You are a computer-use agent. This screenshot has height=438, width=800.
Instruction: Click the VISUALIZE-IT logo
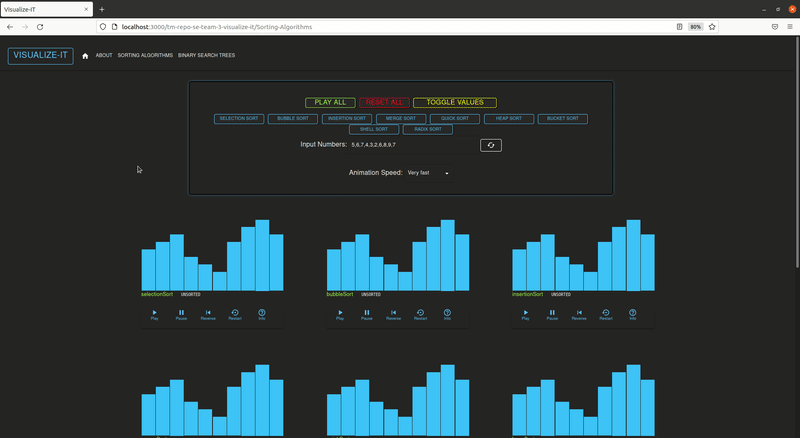coord(40,56)
